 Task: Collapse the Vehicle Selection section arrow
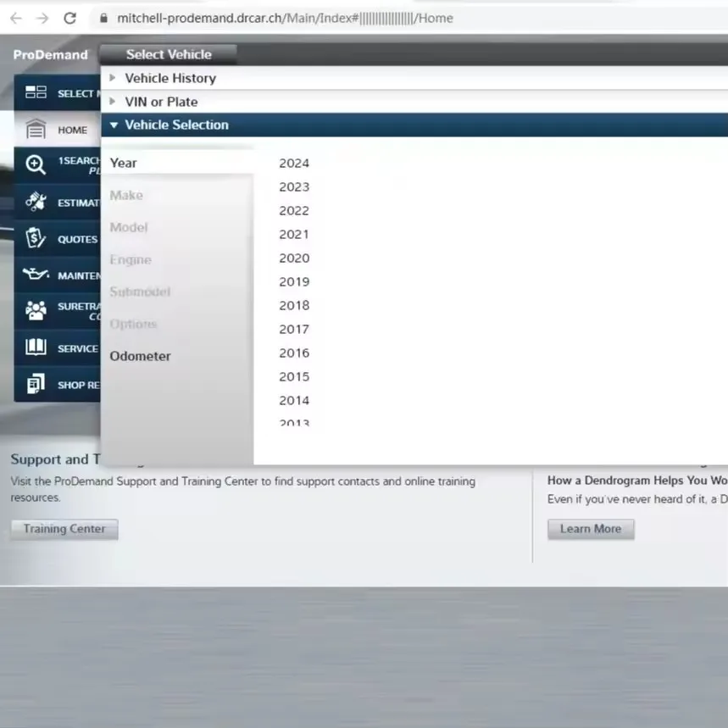coord(114,125)
